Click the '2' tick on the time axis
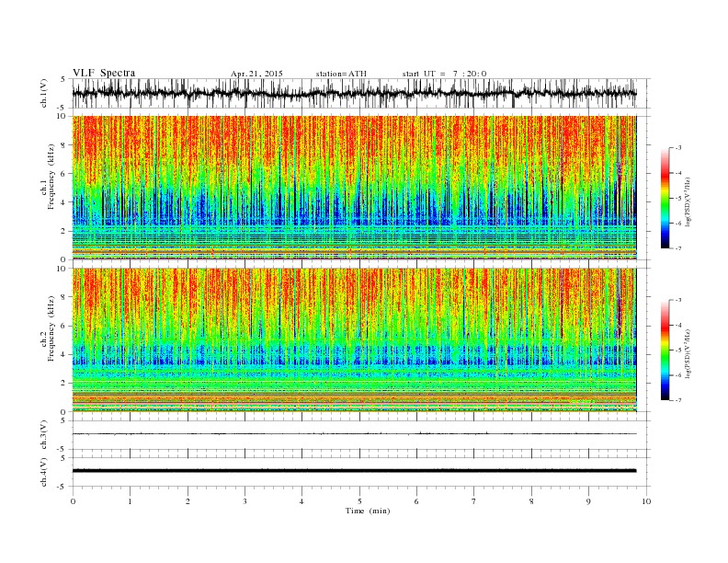 click(188, 501)
